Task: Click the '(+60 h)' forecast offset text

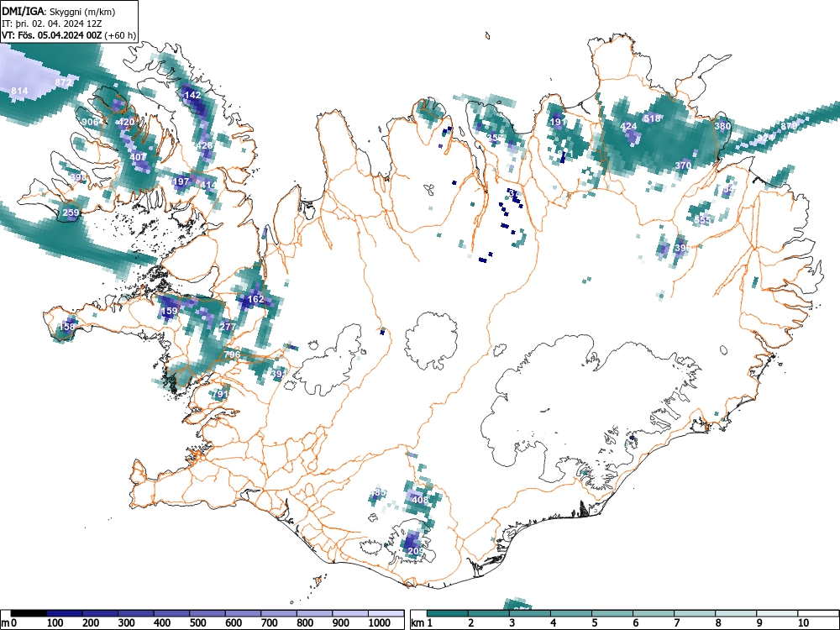Action: pos(120,35)
